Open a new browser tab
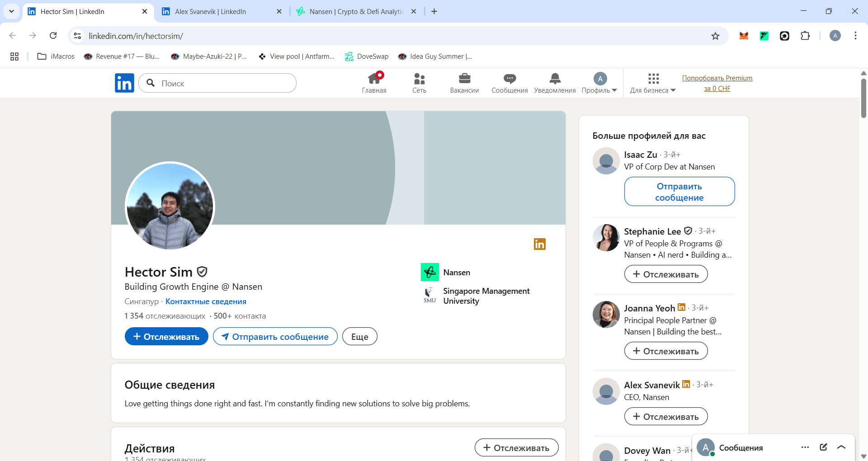 coord(434,11)
